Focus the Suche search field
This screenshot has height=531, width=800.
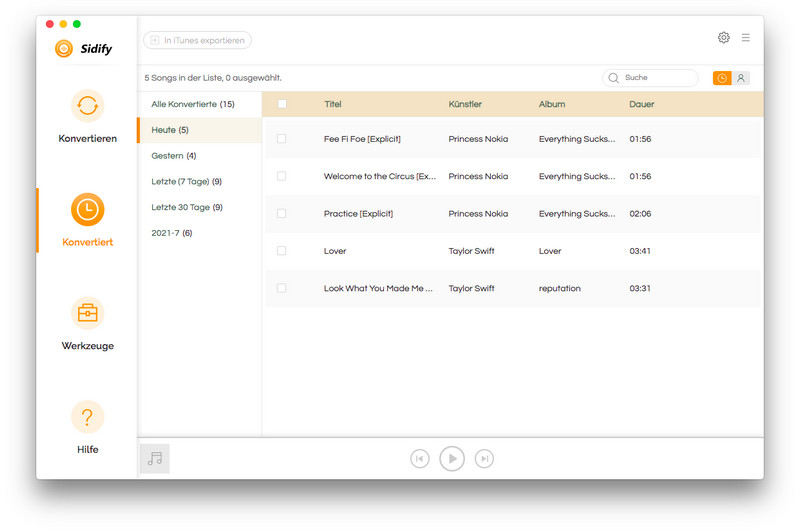(x=650, y=78)
